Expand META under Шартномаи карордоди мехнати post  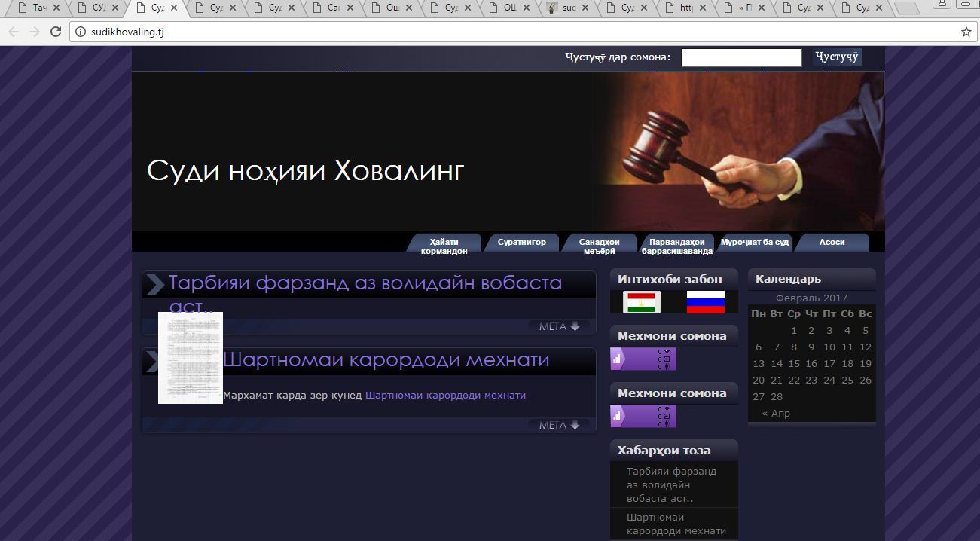click(559, 425)
